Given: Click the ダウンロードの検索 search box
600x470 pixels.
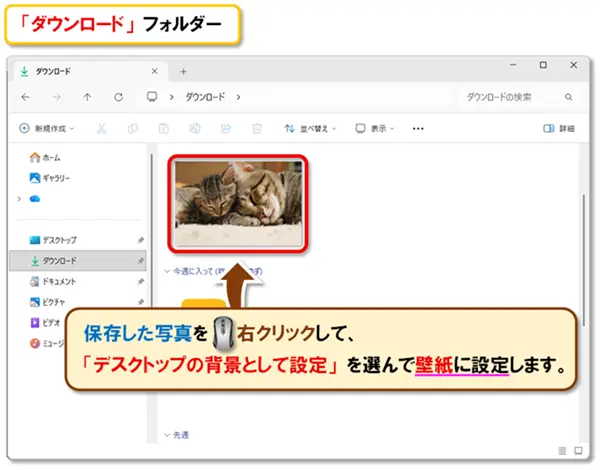Looking at the screenshot, I should click(x=515, y=97).
